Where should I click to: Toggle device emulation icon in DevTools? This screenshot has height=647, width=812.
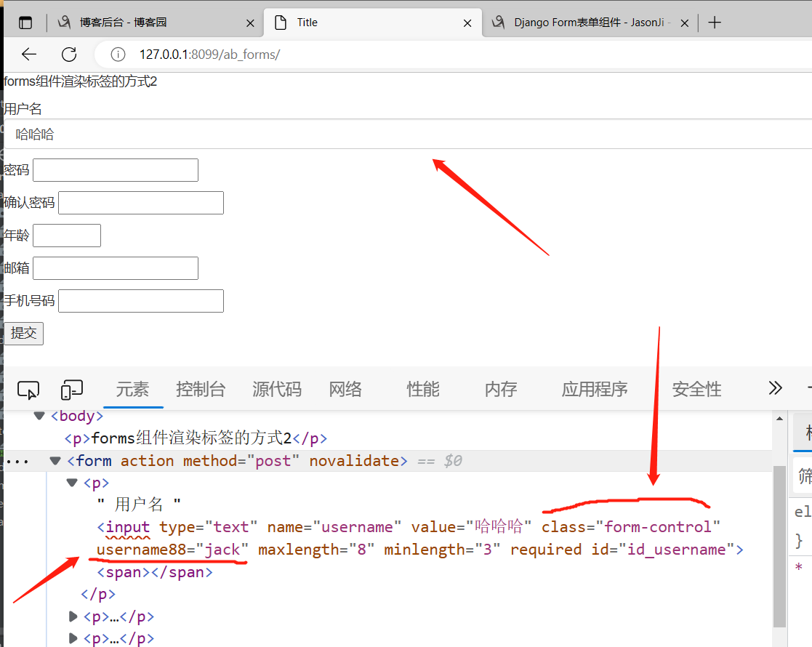71,390
